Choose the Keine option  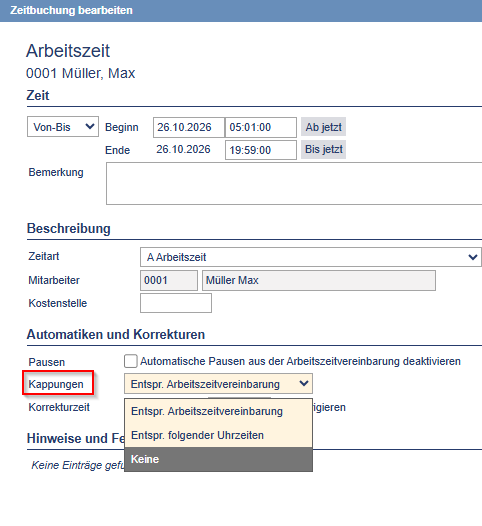pos(218,459)
